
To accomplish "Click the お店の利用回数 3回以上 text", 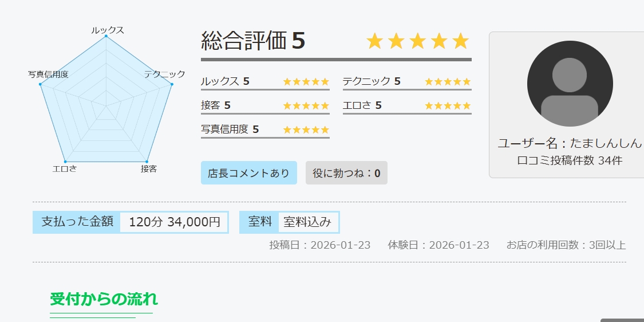I will click(x=566, y=245).
